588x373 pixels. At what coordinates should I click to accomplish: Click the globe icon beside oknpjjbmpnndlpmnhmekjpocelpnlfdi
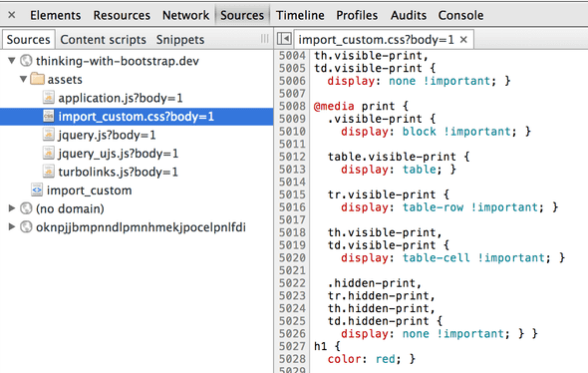(26, 226)
